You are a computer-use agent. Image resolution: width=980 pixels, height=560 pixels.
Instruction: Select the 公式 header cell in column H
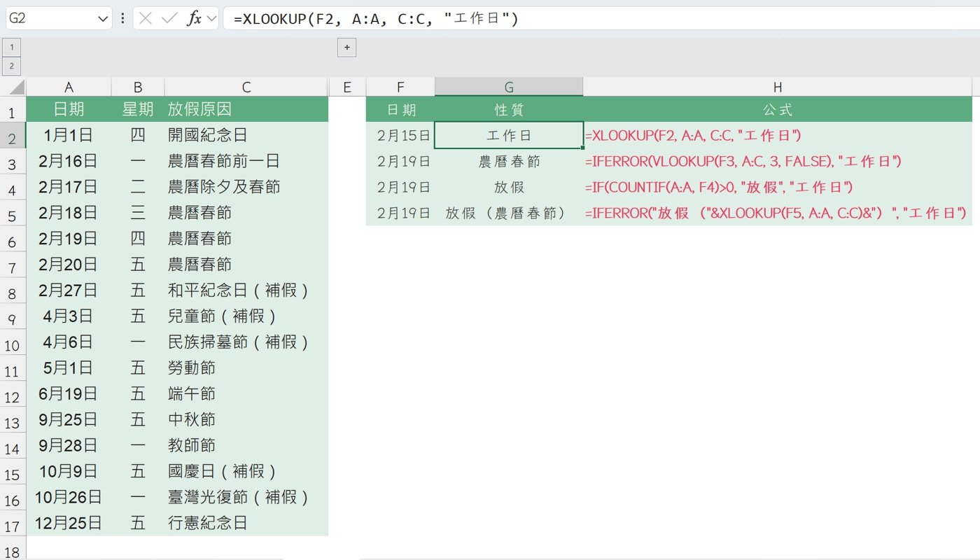(x=778, y=109)
